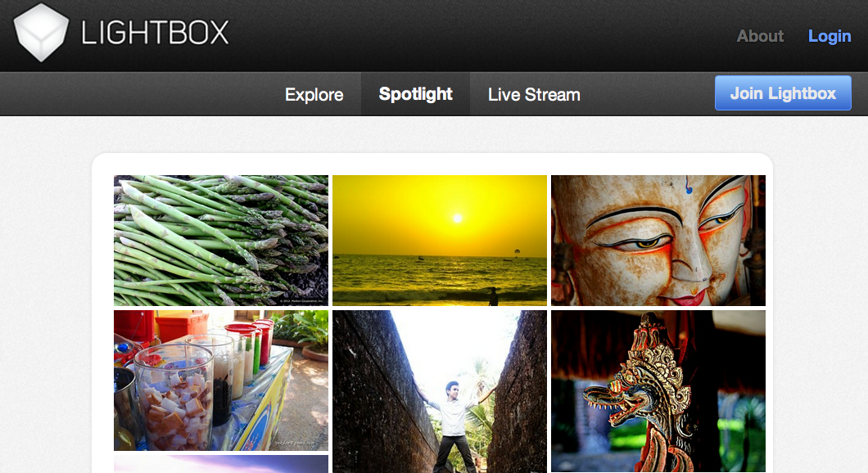Open the yellow sunset beach photo
Screen dimensions: 868x473
(440, 240)
